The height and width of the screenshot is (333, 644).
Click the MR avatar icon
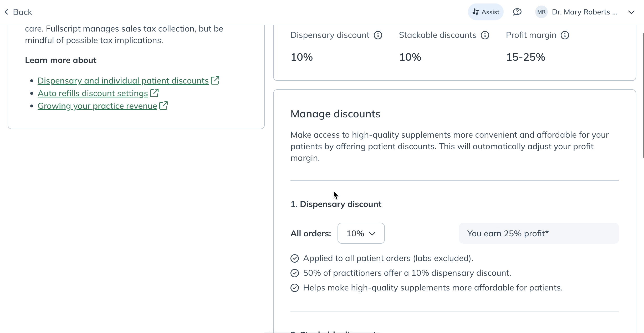541,12
